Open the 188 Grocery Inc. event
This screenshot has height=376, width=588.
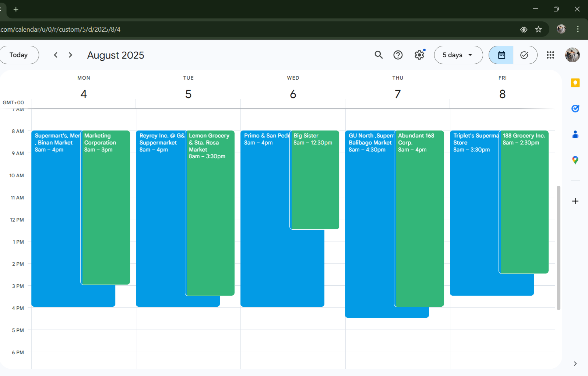pyautogui.click(x=524, y=202)
